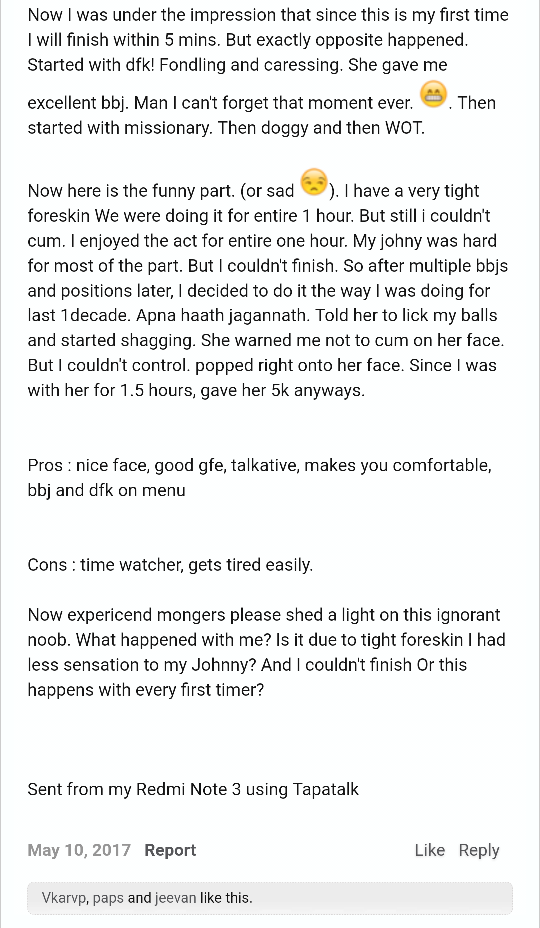Click the 'Pros :' paragraph text
This screenshot has height=928, width=540.
259,478
